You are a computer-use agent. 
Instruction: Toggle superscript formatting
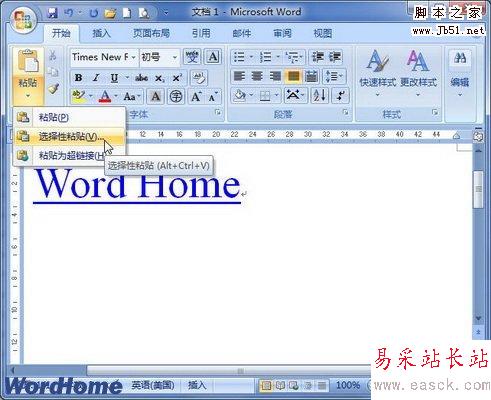[177, 78]
